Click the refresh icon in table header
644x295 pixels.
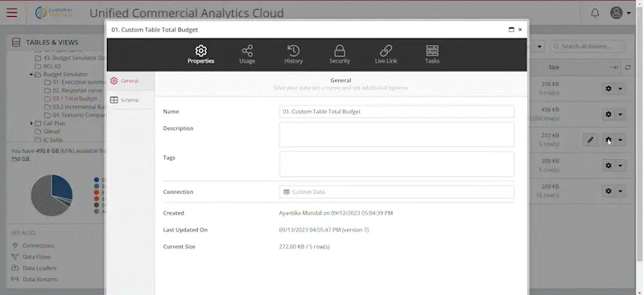[x=628, y=68]
